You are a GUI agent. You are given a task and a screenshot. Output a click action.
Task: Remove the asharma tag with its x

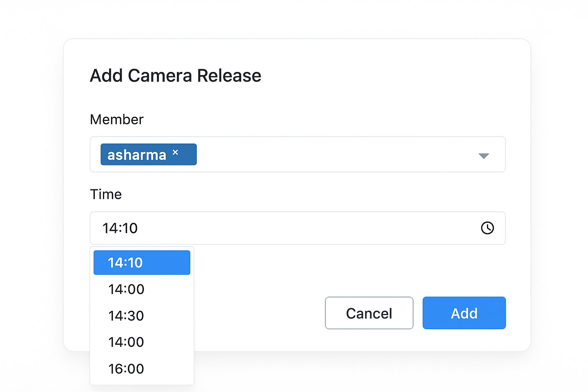tap(175, 152)
